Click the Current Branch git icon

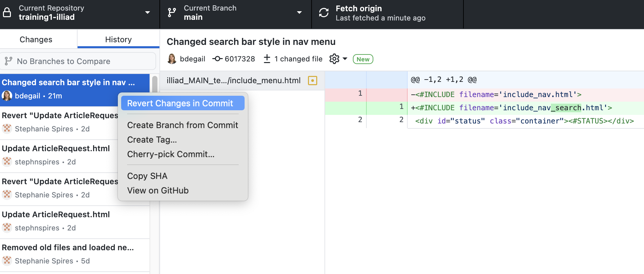click(x=172, y=13)
